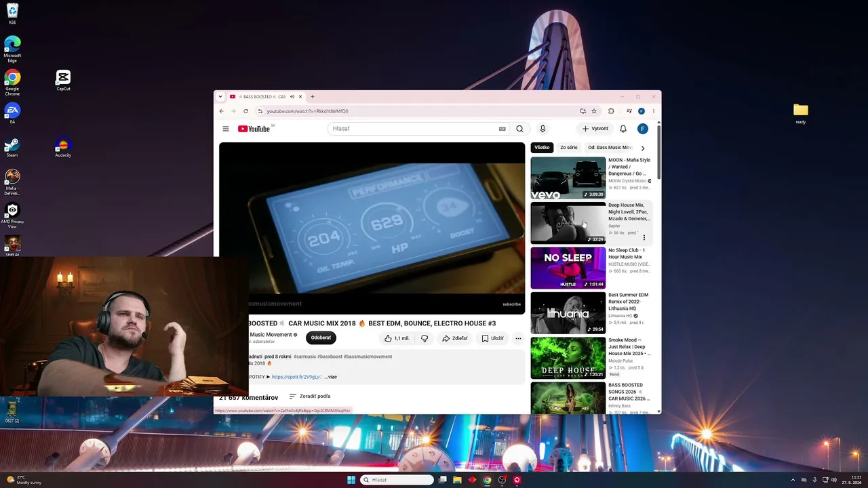The image size is (868, 488).
Task: Open BASS BOOSTED SONGS 2026 thumbnail
Action: (x=568, y=398)
